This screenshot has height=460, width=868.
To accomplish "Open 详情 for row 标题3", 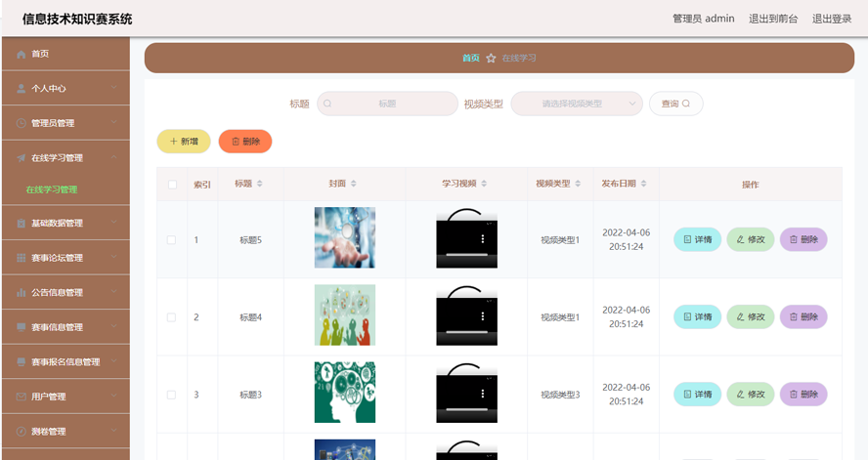I will 697,395.
